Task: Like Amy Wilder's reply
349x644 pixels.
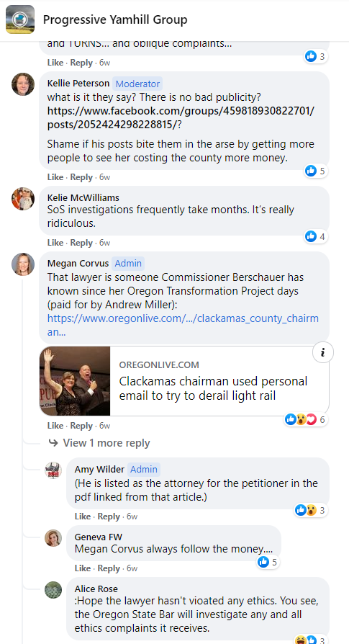Action: [x=83, y=516]
